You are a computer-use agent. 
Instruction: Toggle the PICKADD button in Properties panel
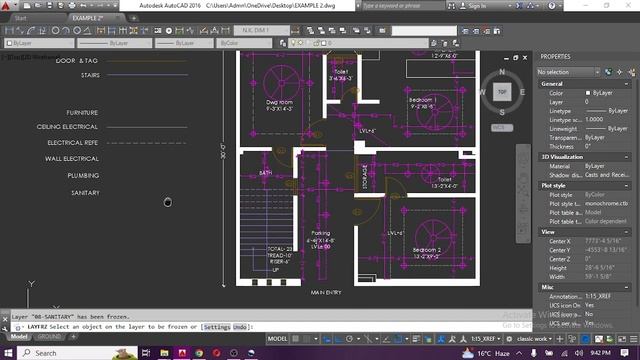609,72
